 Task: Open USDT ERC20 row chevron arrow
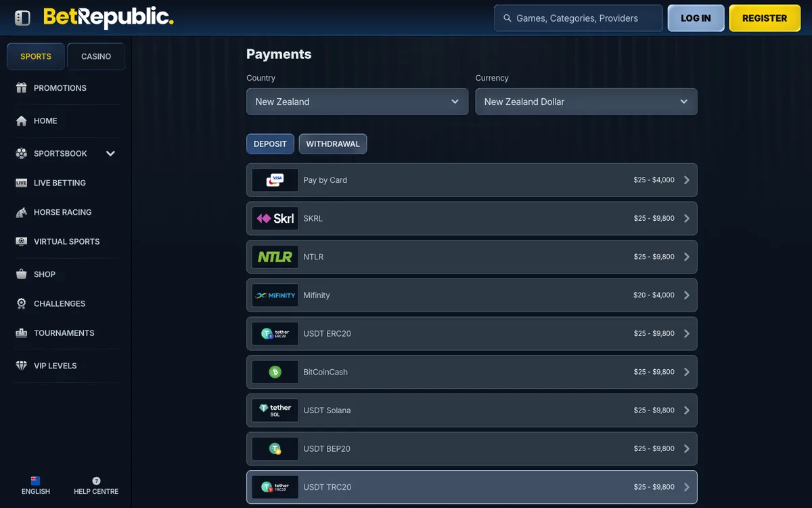[x=687, y=334]
